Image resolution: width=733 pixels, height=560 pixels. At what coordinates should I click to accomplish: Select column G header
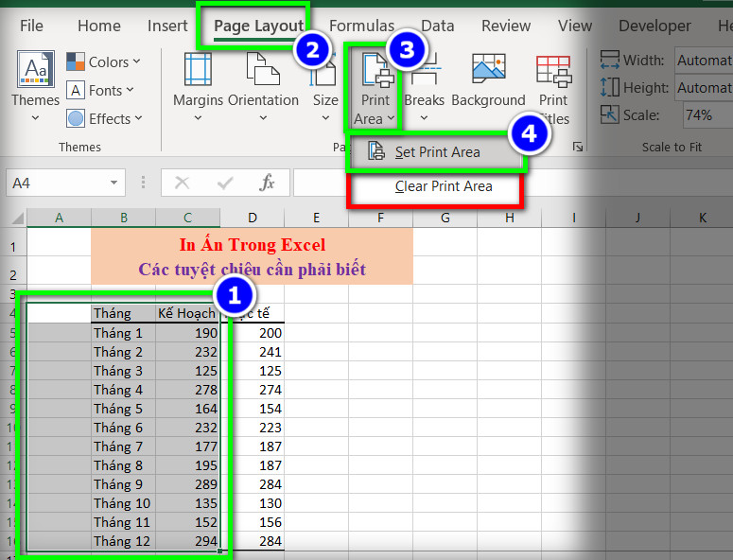coord(445,219)
